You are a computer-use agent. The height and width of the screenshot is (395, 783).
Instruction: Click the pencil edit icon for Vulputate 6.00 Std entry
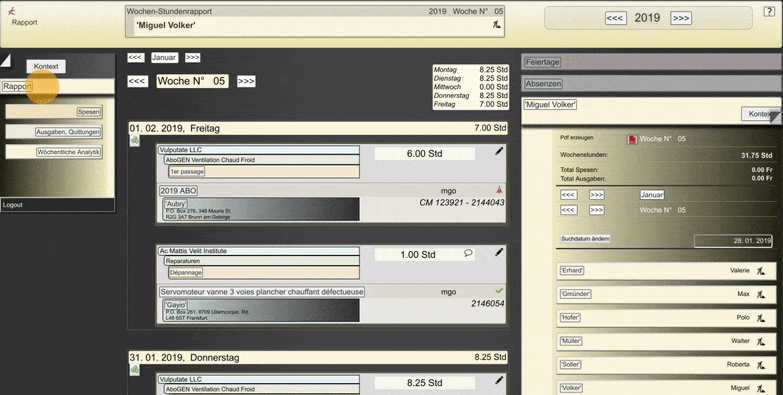point(499,151)
